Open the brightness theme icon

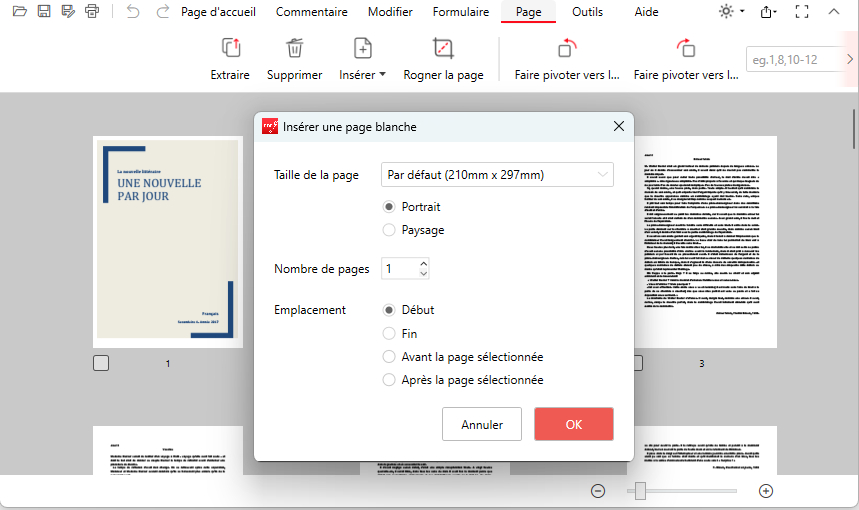click(x=726, y=11)
